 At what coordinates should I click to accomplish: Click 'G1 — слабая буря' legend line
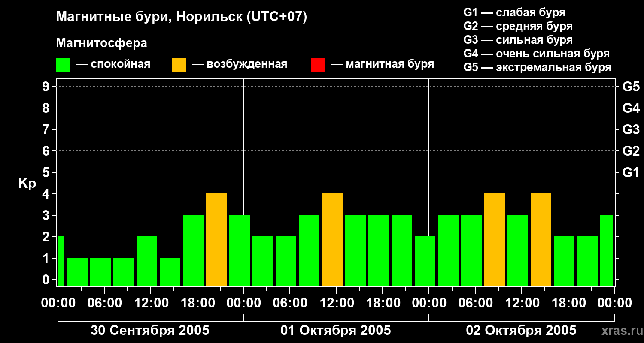coord(514,12)
